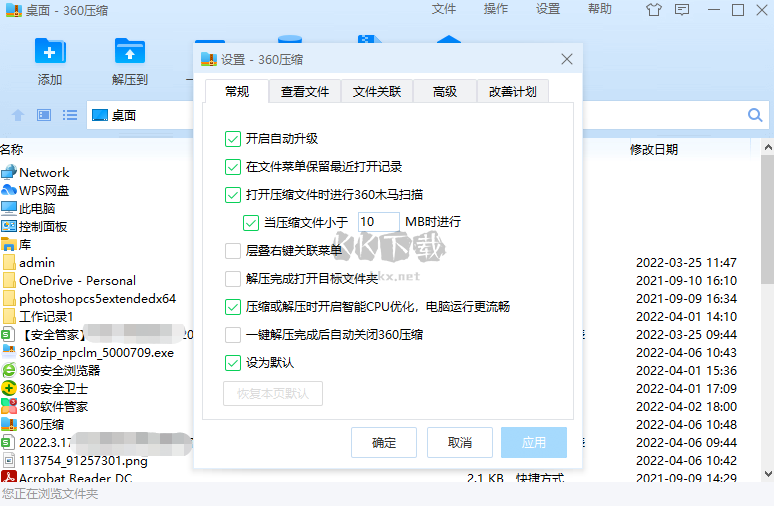Select the 常规 tab
The image size is (774, 506).
(x=237, y=91)
